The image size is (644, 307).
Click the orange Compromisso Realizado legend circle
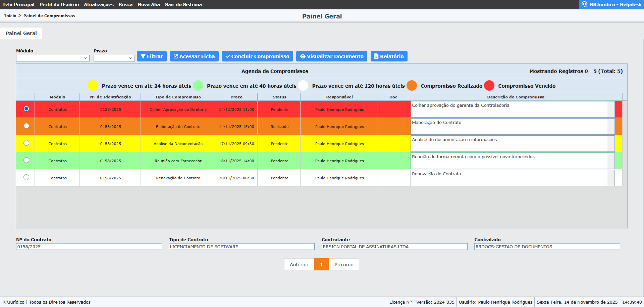[412, 86]
